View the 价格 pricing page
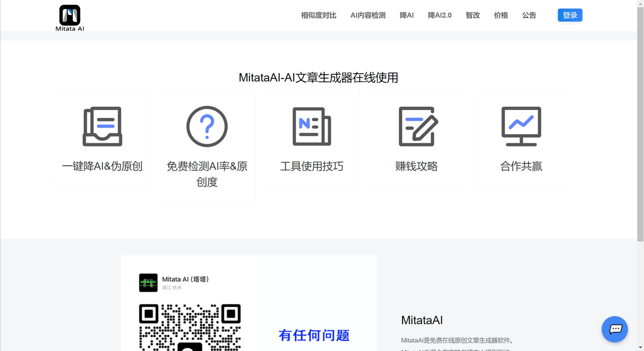Image resolution: width=644 pixels, height=351 pixels. (500, 15)
